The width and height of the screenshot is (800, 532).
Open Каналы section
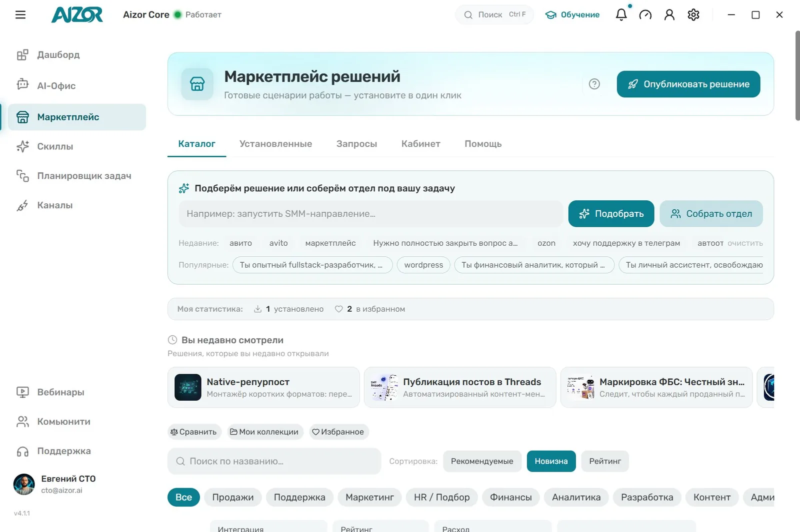(77, 205)
